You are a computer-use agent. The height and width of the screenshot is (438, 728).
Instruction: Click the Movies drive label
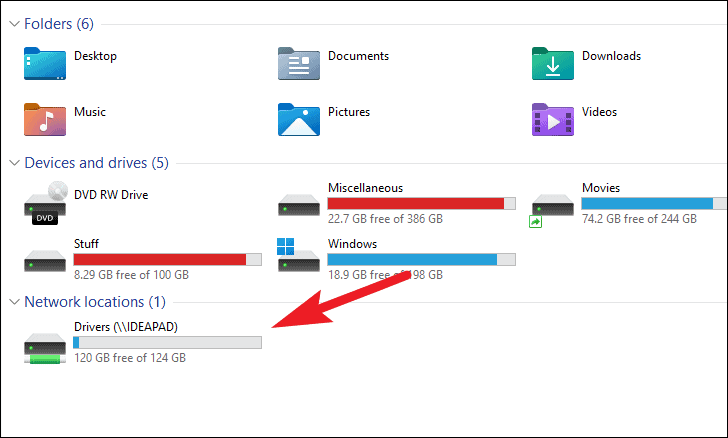pyautogui.click(x=601, y=188)
